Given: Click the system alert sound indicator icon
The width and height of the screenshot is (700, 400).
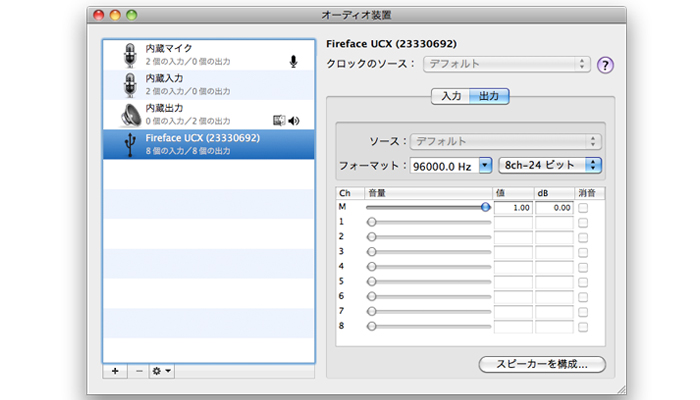Looking at the screenshot, I should 279,121.
